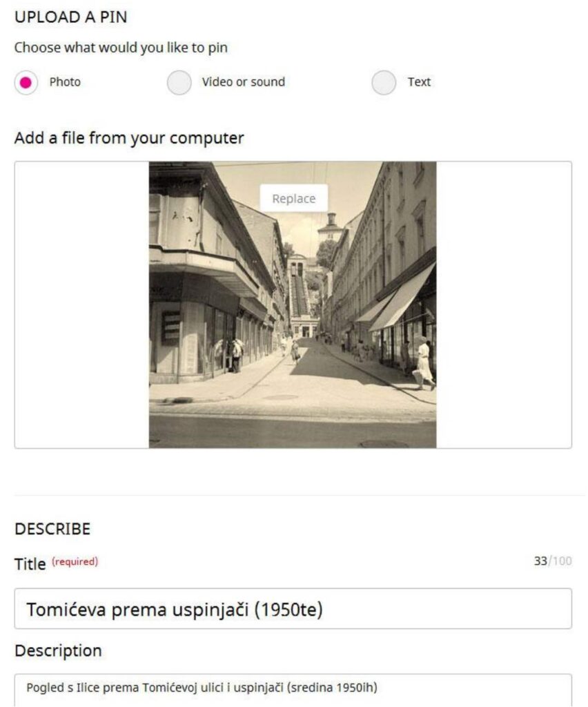Click "Choose what would you like to pin" text

[x=121, y=48]
